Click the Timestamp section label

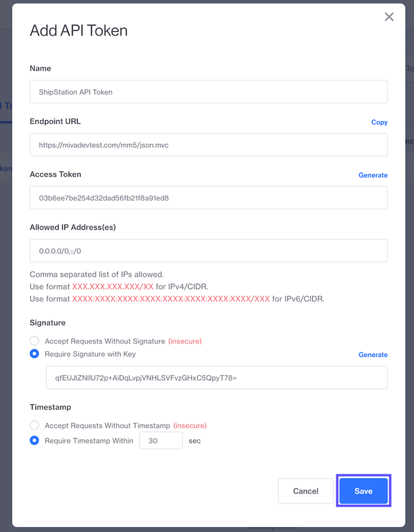(x=50, y=407)
